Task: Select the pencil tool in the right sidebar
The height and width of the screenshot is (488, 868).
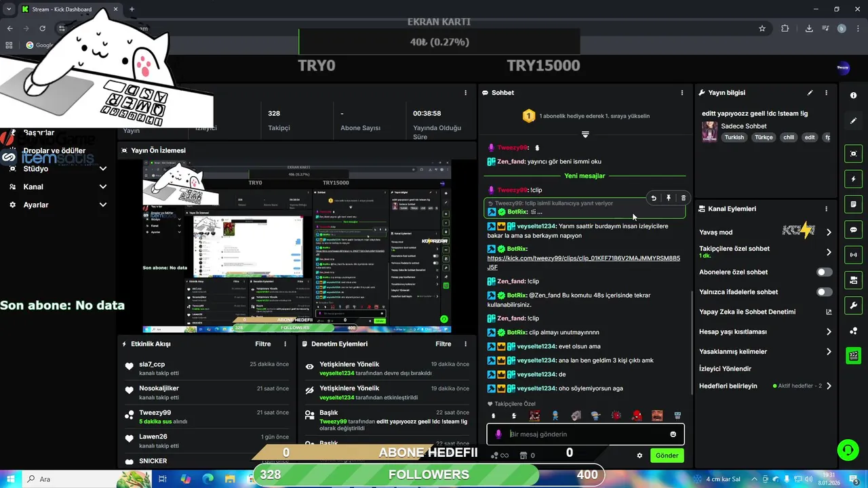Action: pyautogui.click(x=854, y=121)
